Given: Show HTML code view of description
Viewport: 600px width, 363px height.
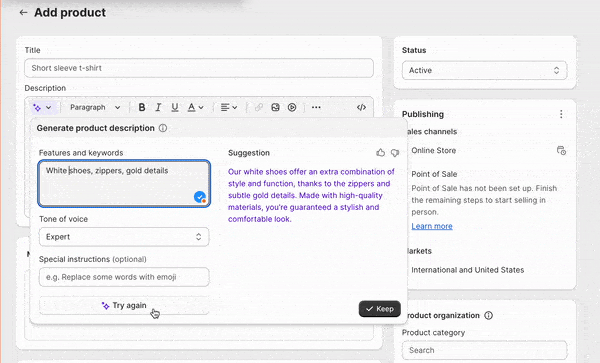Looking at the screenshot, I should pyautogui.click(x=361, y=107).
